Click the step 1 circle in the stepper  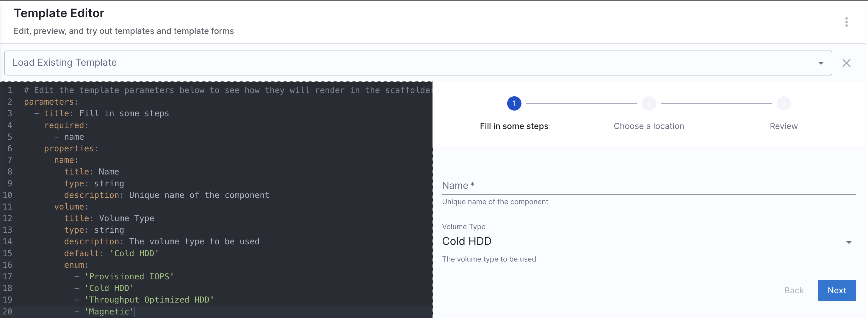coord(514,103)
